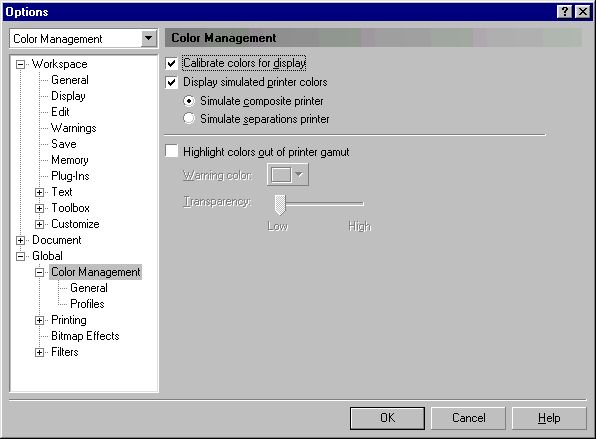Screen dimensions: 596x439
Task: Select Profiles under Color Management
Action: pos(87,304)
